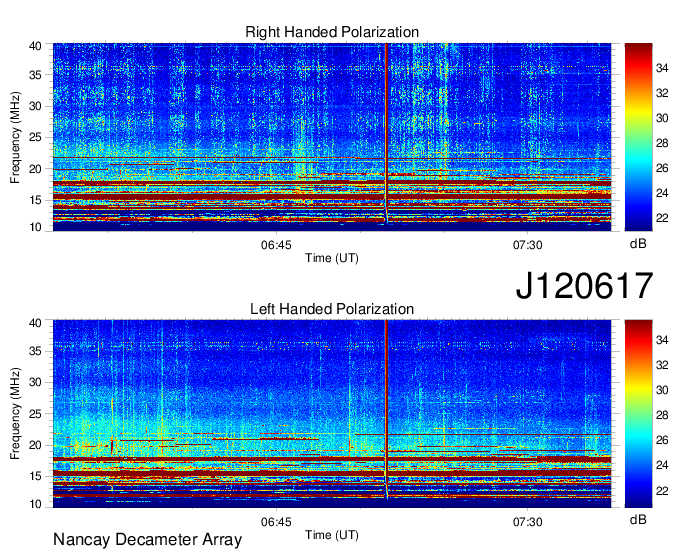The width and height of the screenshot is (680, 552).
Task: Click 'Time (UT)' axis label of upper plot
Action: [x=332, y=258]
